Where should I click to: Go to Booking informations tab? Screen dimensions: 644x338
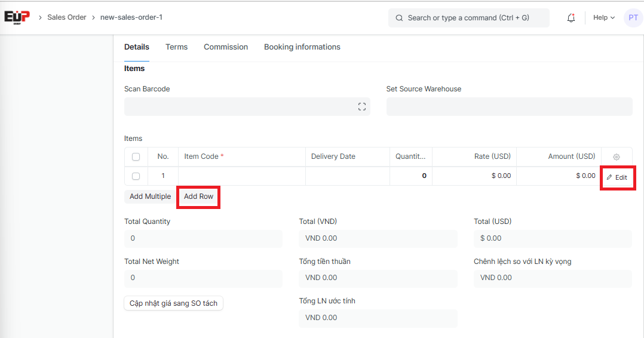302,47
